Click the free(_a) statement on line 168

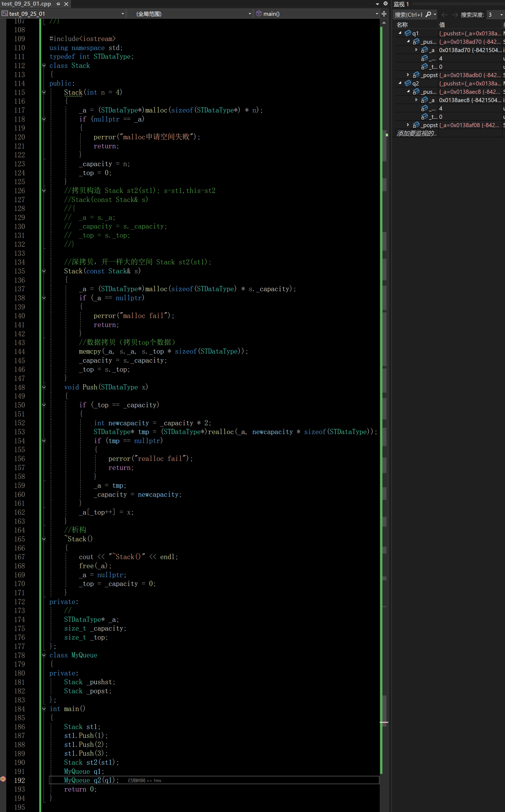pos(95,566)
